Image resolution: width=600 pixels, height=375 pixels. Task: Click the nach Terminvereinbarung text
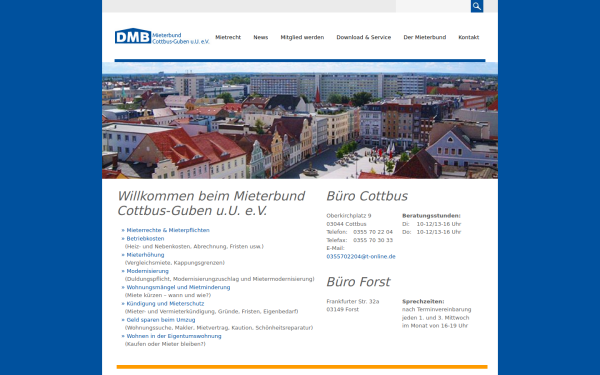pos(437,310)
